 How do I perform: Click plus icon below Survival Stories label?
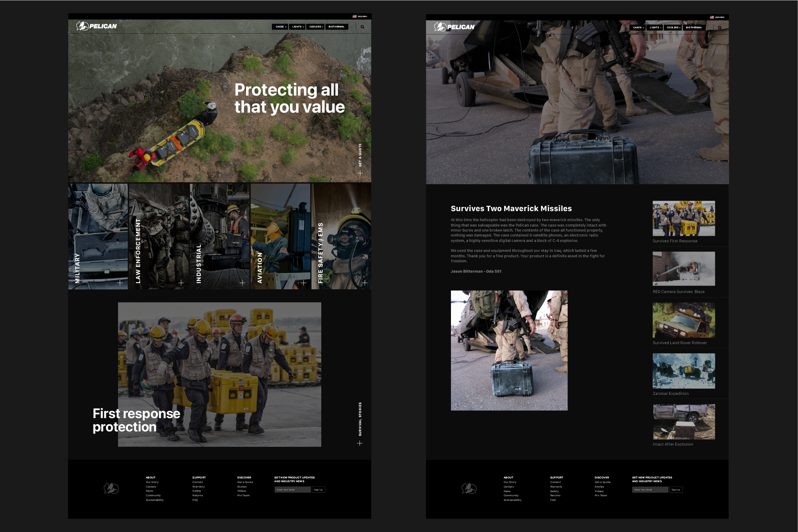coord(360,443)
